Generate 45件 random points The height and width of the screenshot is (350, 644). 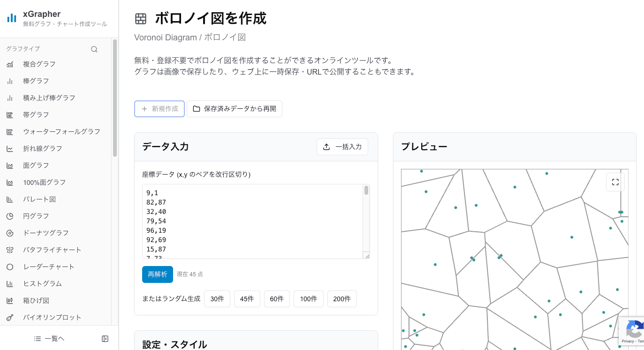tap(247, 298)
